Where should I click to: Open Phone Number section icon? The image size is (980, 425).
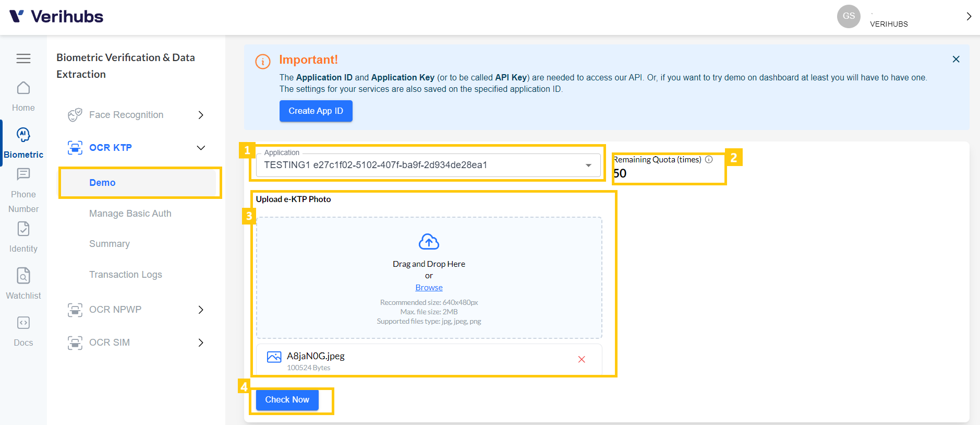23,174
